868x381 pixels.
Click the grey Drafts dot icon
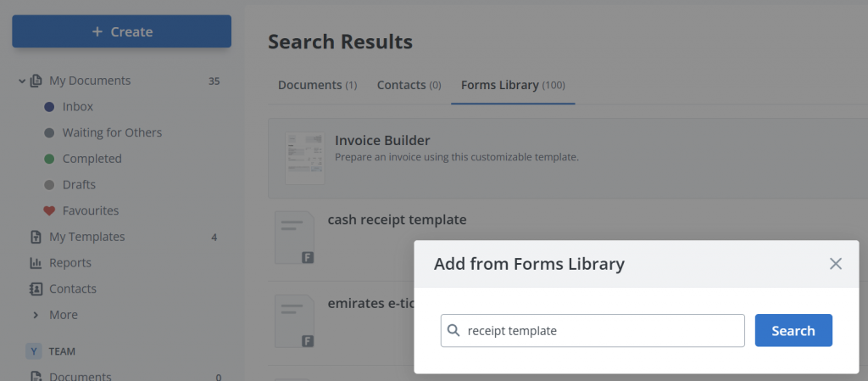[x=49, y=185]
